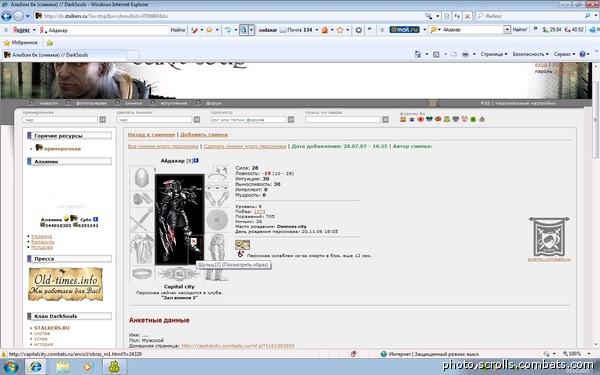Click the поиск по зверю input field
600x375 pixels.
point(343,120)
